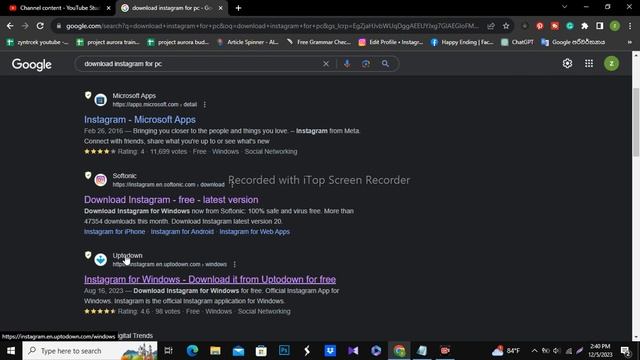Open the weather widget showing 84°F
This screenshot has width=640, height=360.
(506, 351)
